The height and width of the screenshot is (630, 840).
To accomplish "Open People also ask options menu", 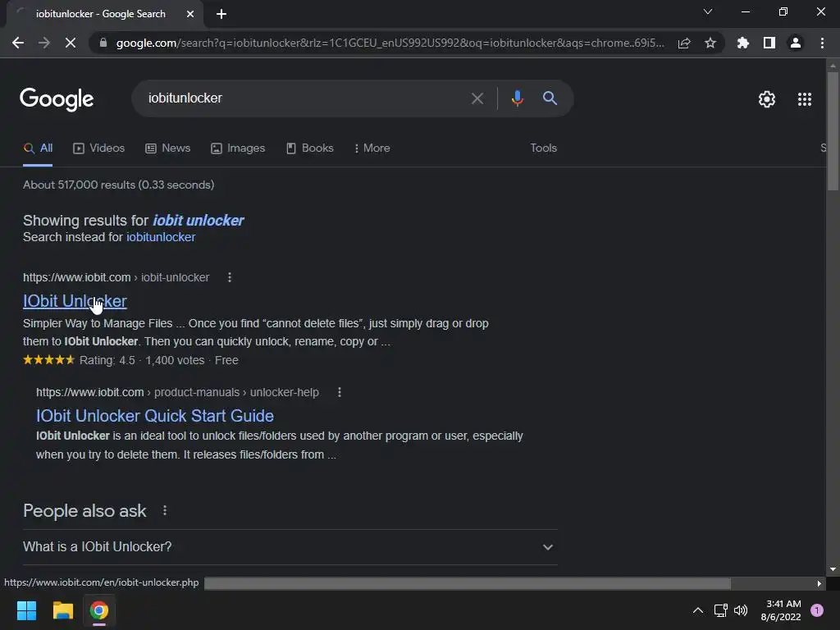I will coord(165,510).
